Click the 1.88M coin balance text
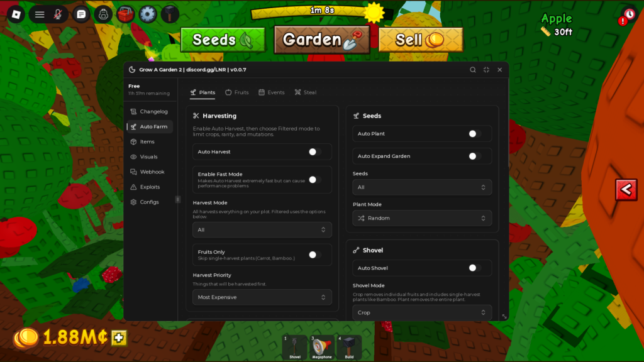This screenshot has height=362, width=644. coord(75,337)
